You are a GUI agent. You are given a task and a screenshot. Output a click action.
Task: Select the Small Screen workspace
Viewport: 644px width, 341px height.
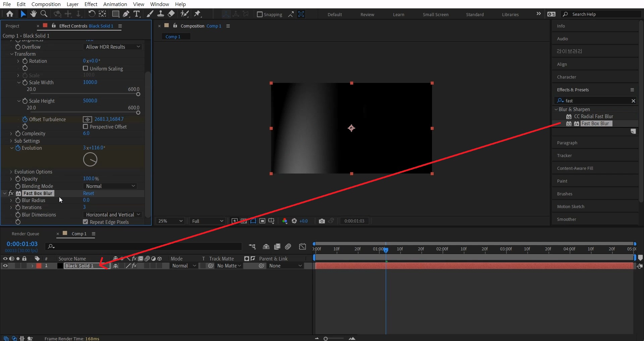click(x=435, y=14)
